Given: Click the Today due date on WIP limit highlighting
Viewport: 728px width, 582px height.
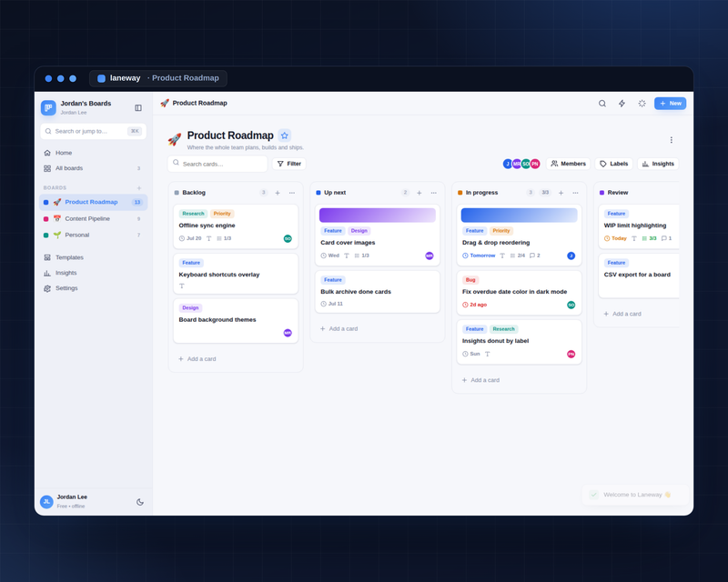Looking at the screenshot, I should 615,238.
